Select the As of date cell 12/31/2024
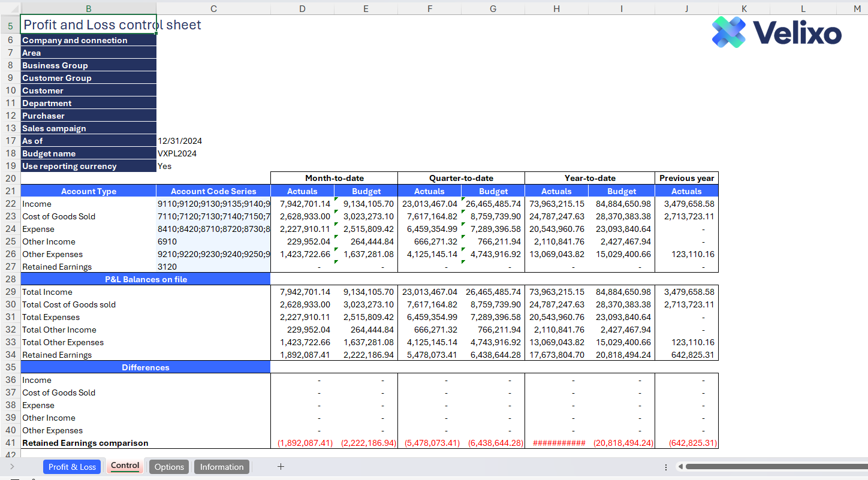The image size is (868, 480). coord(180,141)
